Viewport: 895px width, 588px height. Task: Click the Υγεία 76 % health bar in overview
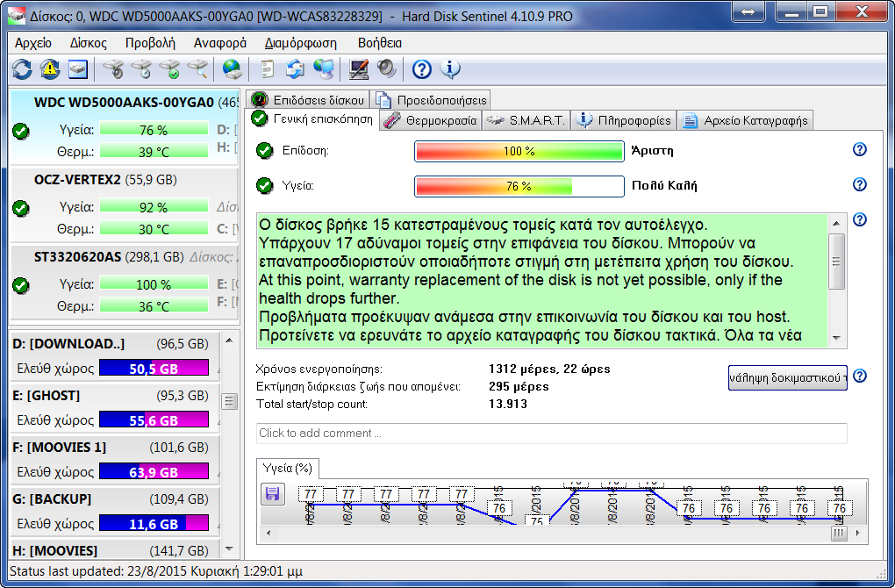(519, 186)
